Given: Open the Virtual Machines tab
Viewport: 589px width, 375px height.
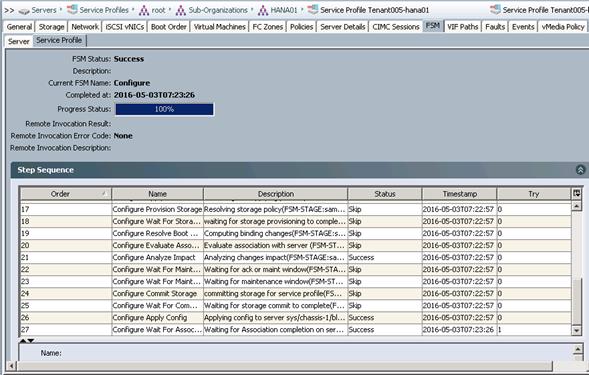Looking at the screenshot, I should pos(220,27).
